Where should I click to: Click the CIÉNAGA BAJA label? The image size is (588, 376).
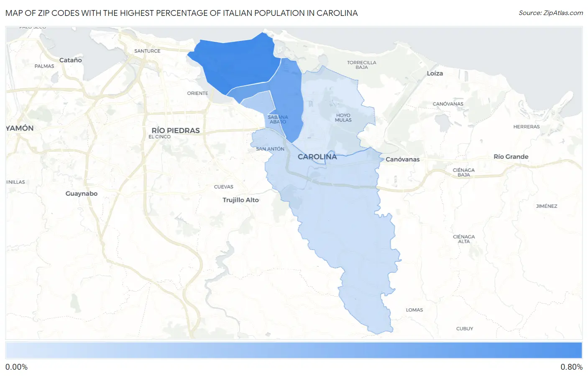click(464, 172)
